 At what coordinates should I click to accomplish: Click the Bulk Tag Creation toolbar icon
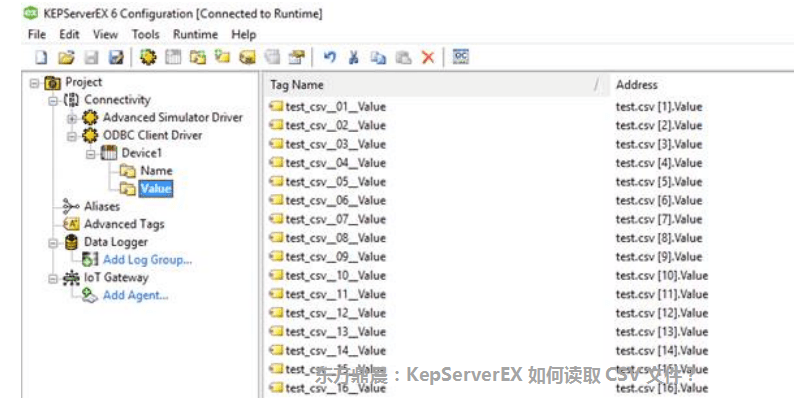pos(247,57)
